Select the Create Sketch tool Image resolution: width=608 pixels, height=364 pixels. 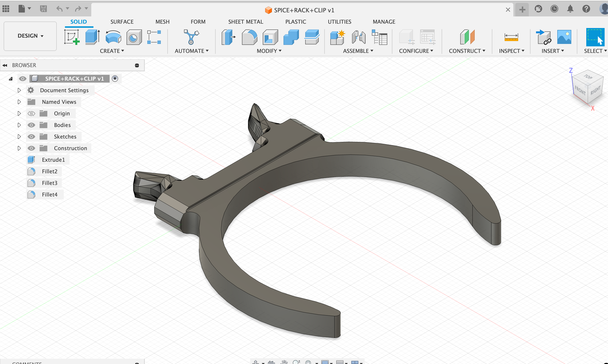[71, 37]
